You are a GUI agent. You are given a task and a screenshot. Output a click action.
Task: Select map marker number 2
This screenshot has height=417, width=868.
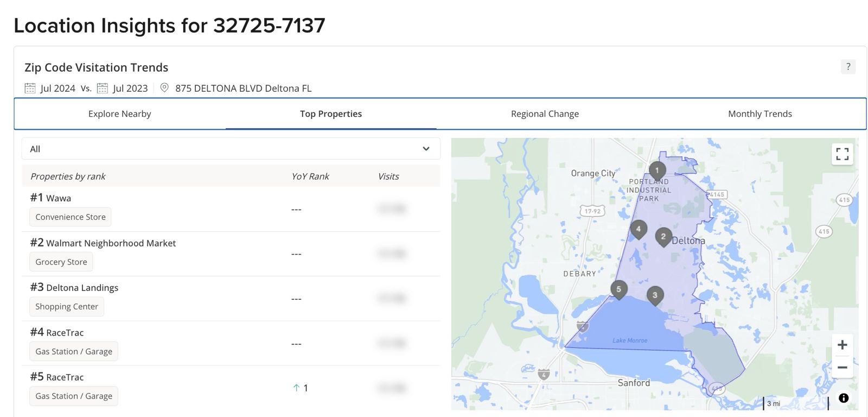tap(663, 238)
